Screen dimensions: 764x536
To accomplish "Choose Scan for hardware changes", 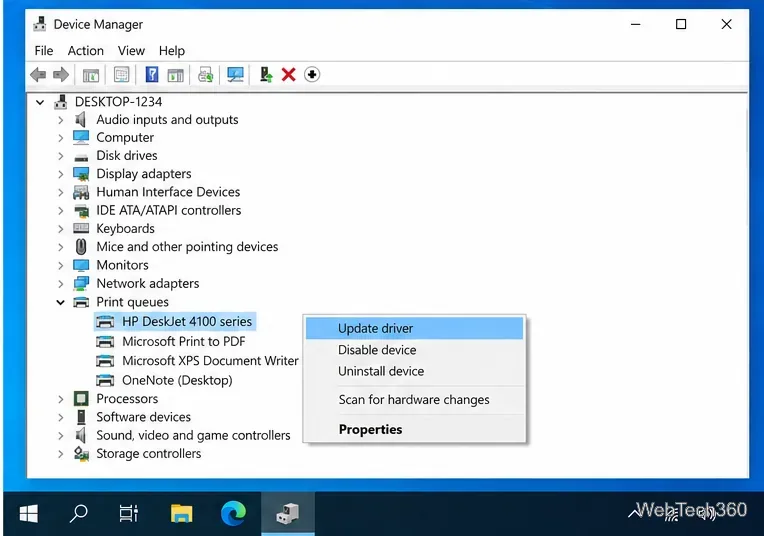I will click(x=414, y=400).
